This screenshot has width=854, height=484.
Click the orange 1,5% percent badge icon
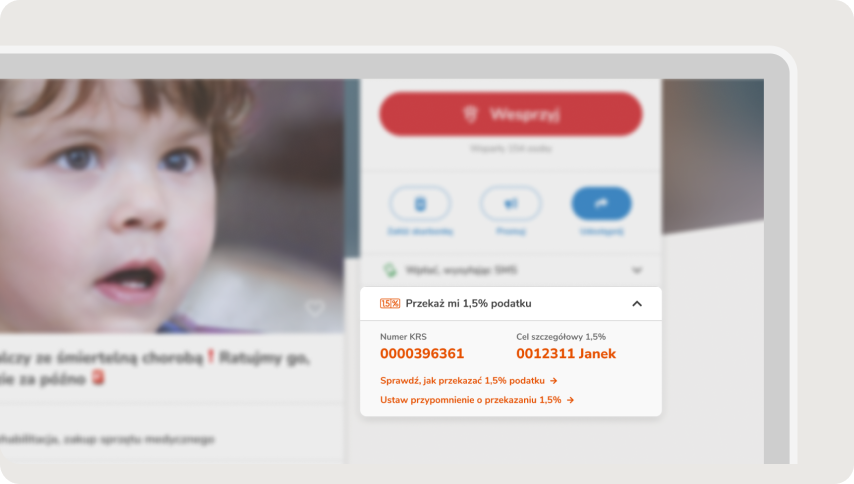click(x=390, y=303)
